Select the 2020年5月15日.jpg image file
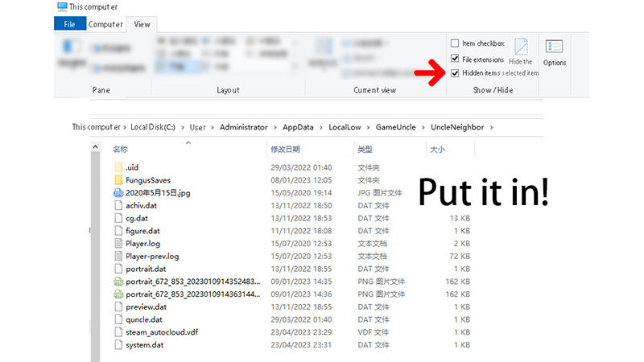This screenshot has width=644, height=362. point(152,192)
